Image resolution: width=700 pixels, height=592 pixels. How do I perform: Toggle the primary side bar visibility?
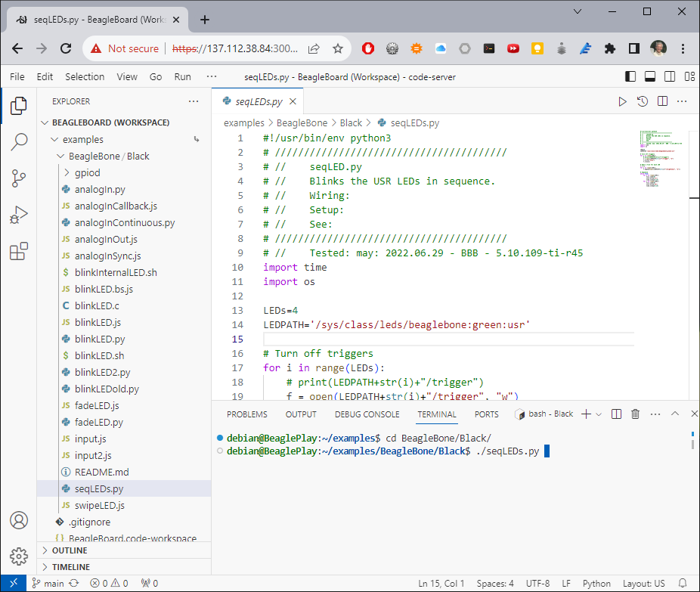630,76
